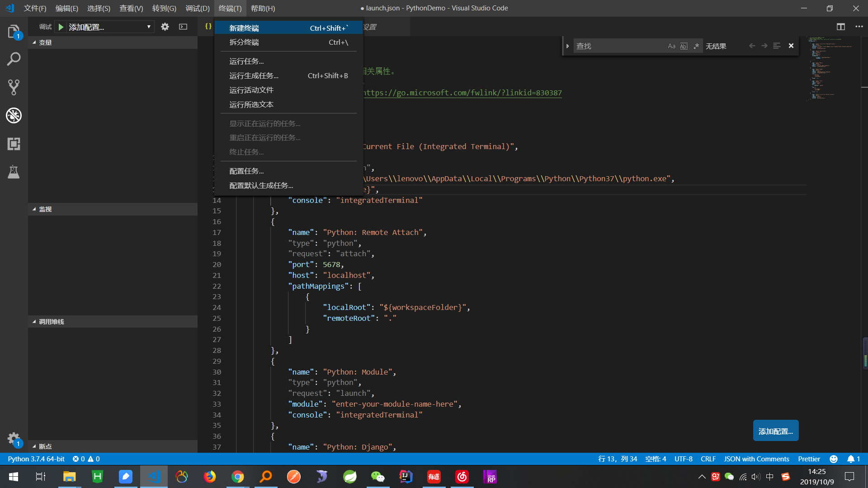The height and width of the screenshot is (488, 868).
Task: Collapse the 变量 section
Action: click(x=113, y=42)
